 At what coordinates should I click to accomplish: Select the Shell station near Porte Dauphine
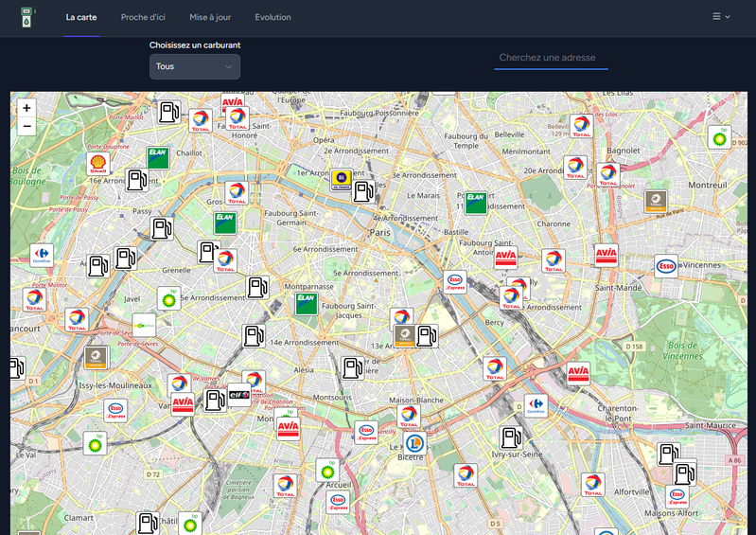tap(98, 164)
